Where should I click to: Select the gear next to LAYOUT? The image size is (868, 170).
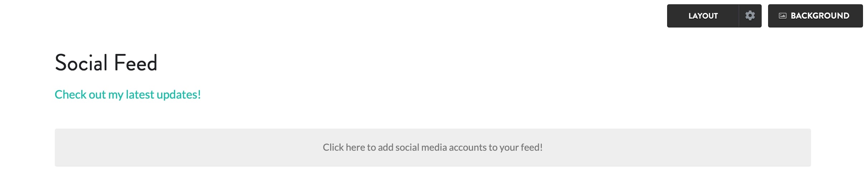[x=750, y=16]
